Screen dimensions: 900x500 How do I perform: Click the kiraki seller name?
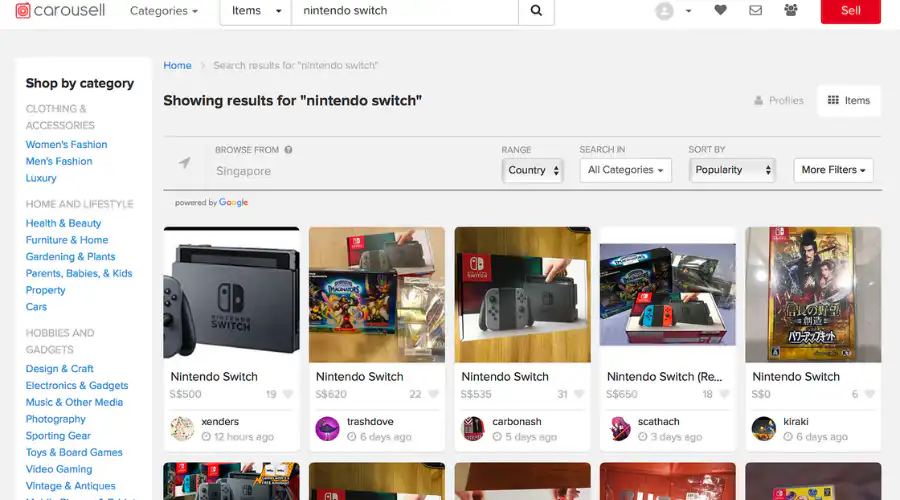(x=796, y=421)
